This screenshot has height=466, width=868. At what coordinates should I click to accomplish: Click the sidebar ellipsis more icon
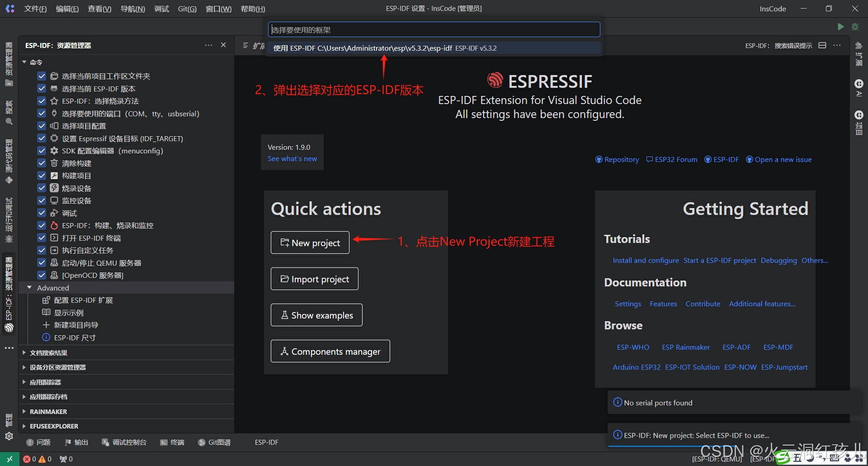click(9, 348)
